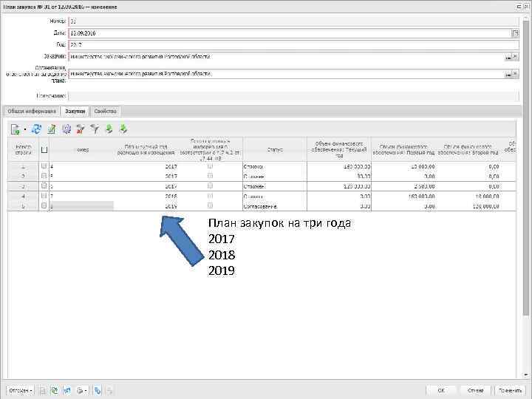The image size is (532, 399).
Task: Open the dropdown arrow next to the printer icon
Action: 86,391
